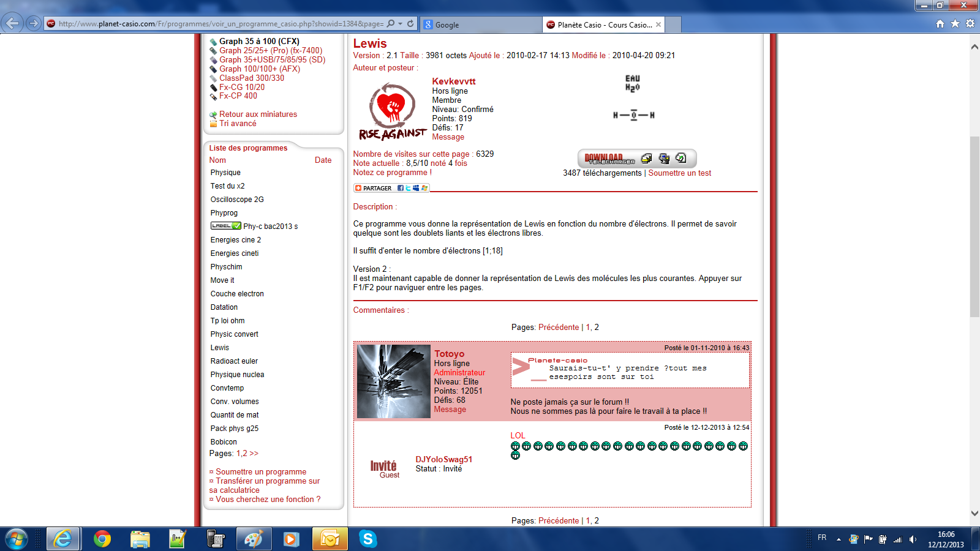Show hidden system tray icons arrow
Screen dimensions: 980x551
pos(839,539)
